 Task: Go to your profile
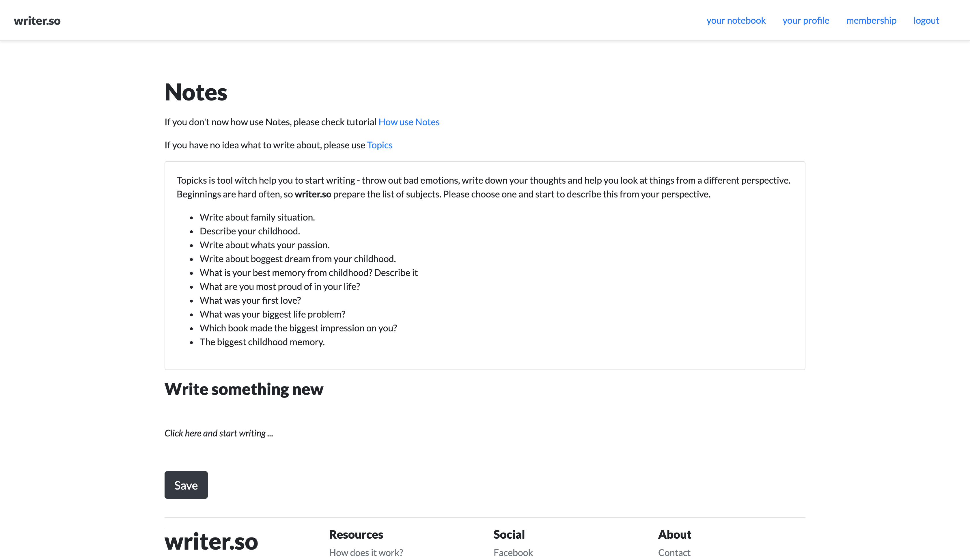[806, 20]
